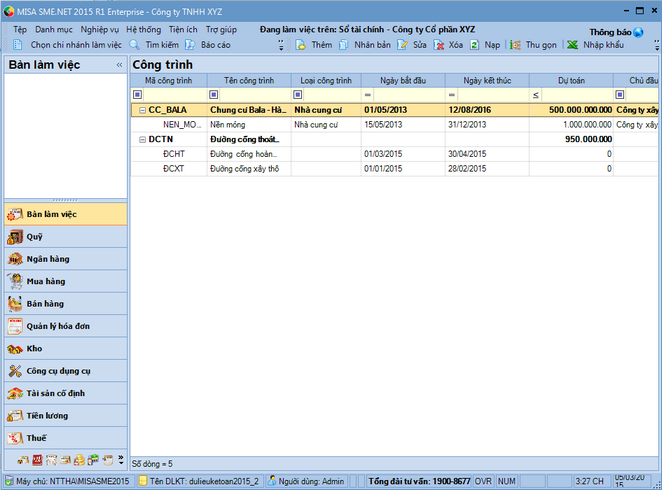Collapse the Bàn làm việc panel chevron
This screenshot has width=662, height=490.
[119, 65]
